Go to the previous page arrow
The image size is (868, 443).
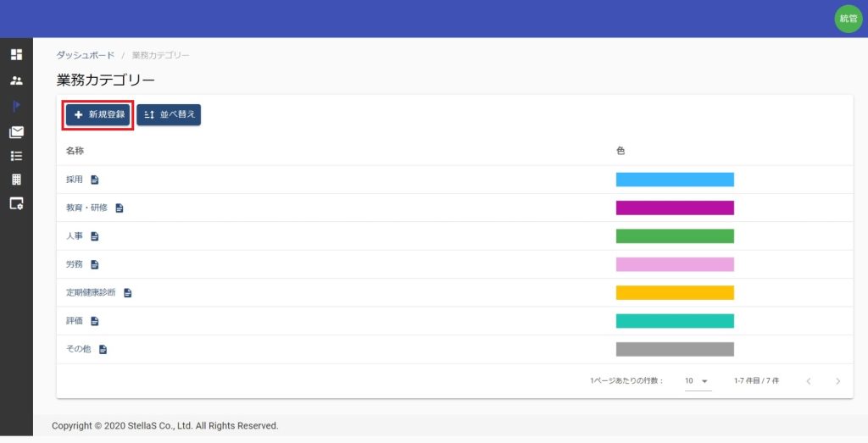808,381
